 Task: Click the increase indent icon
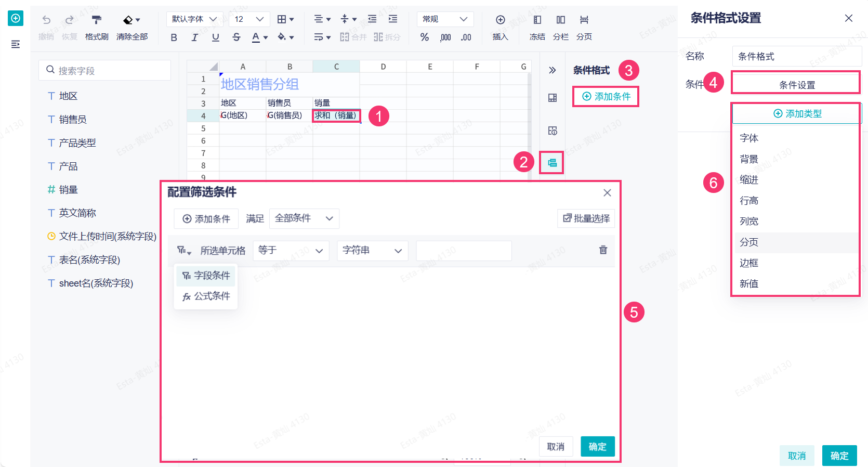393,19
